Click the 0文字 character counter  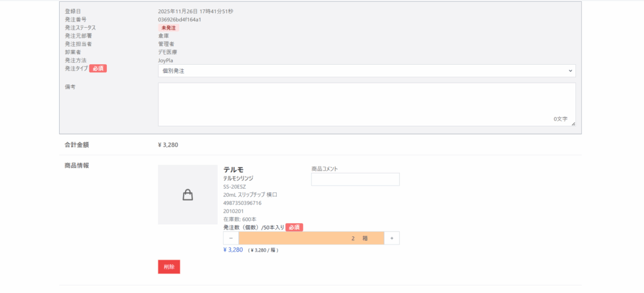tap(560, 119)
